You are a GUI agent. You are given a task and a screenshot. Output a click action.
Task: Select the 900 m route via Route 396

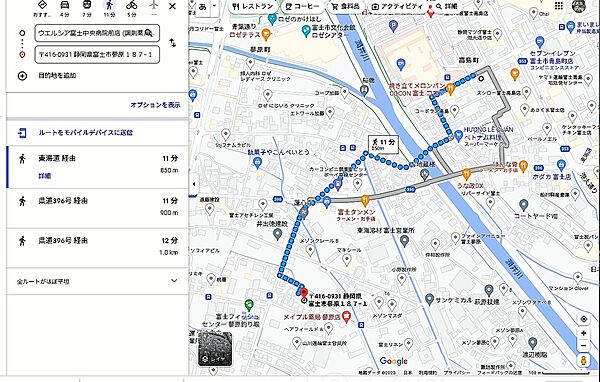click(x=97, y=207)
